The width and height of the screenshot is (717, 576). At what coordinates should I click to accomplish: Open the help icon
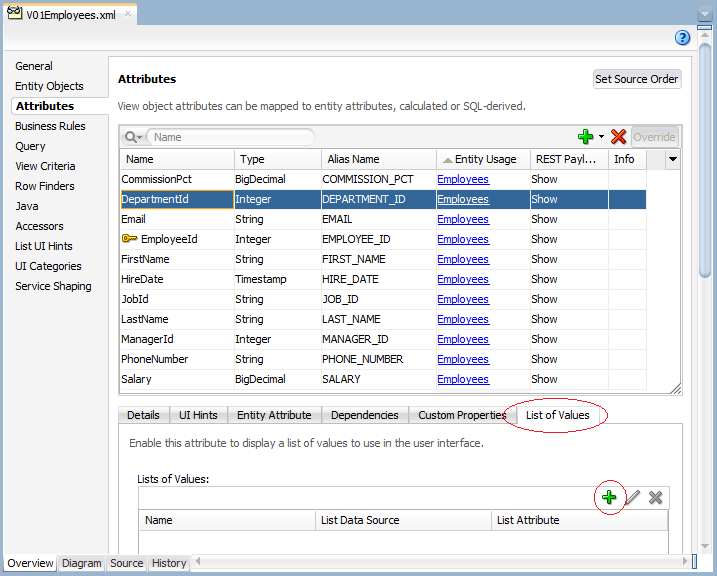pyautogui.click(x=682, y=37)
